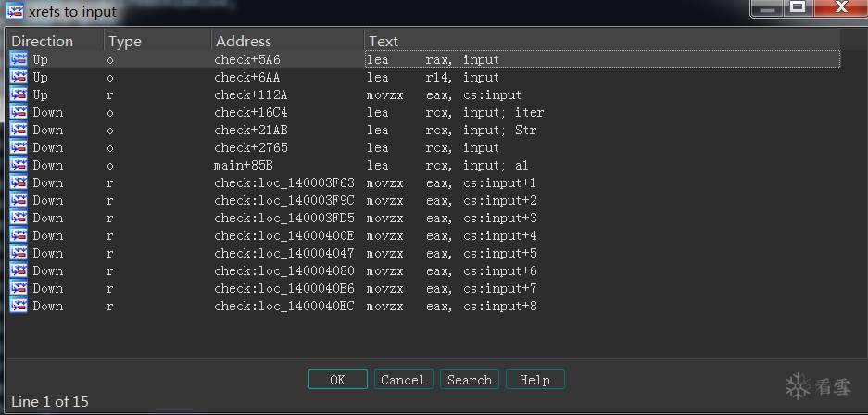Select the movzx eax, cs:input+4 row
868x415 pixels.
click(x=424, y=235)
